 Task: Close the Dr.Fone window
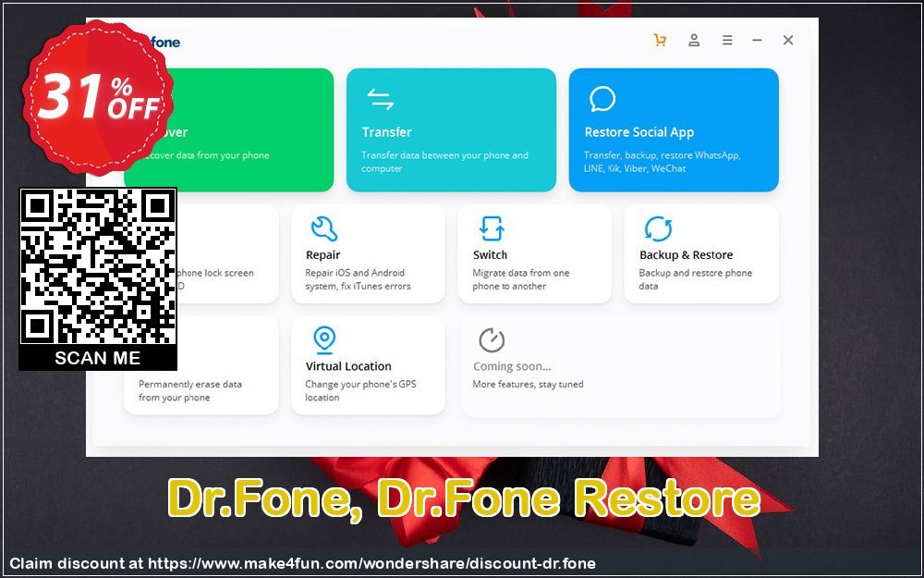[x=788, y=41]
